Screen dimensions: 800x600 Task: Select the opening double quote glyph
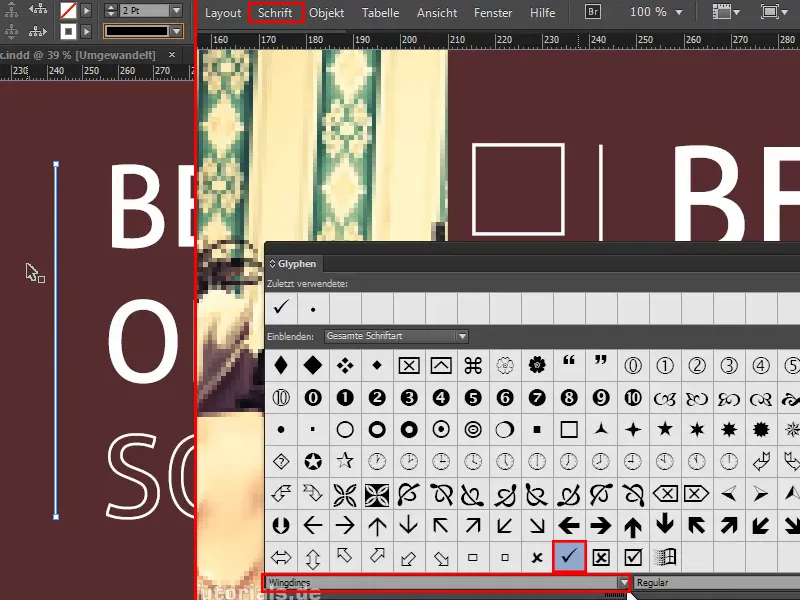(x=569, y=365)
